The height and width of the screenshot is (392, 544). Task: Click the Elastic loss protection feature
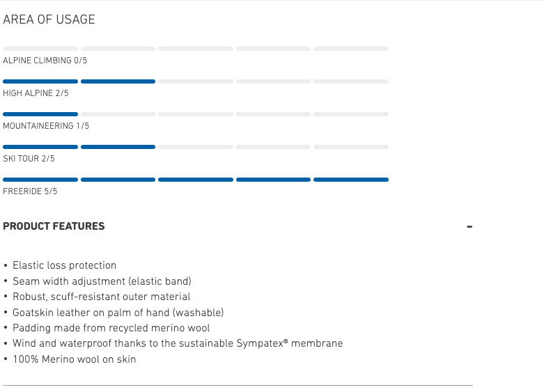64,265
